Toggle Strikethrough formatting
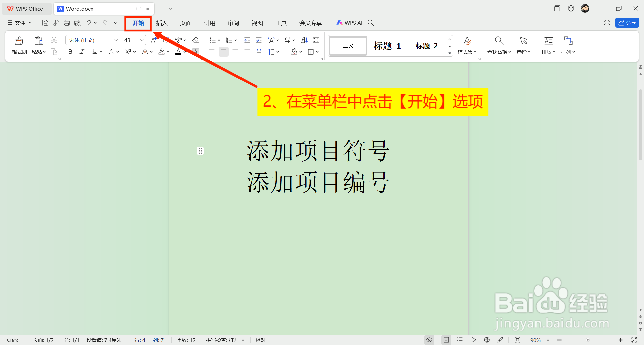Screen dimensions: 644x345 (111, 52)
